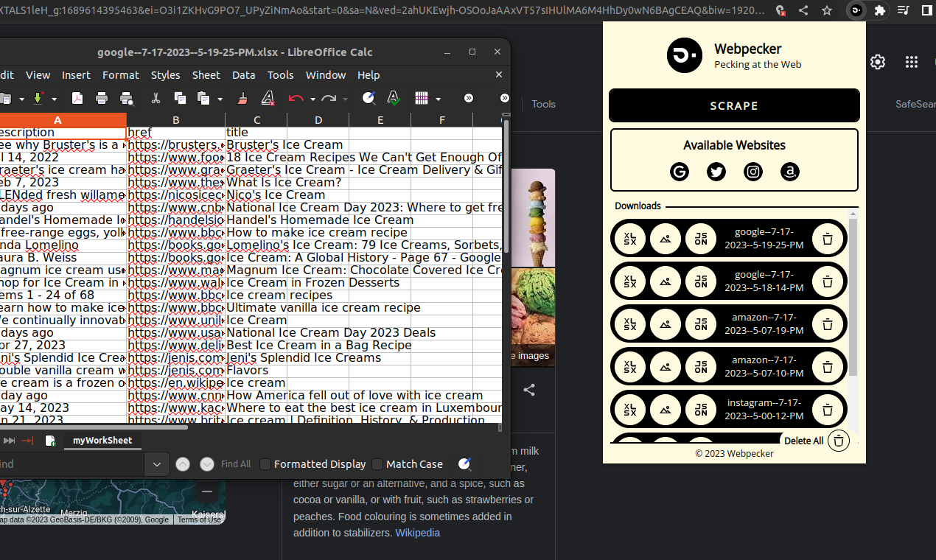
Task: Run the Spelling check icon
Action: point(394,98)
